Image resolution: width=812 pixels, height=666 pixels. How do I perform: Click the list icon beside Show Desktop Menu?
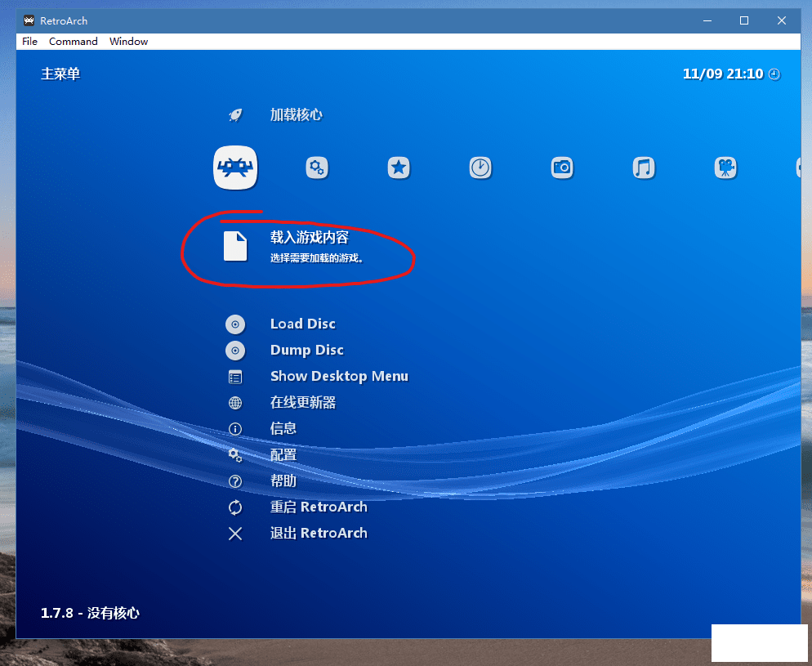click(235, 377)
